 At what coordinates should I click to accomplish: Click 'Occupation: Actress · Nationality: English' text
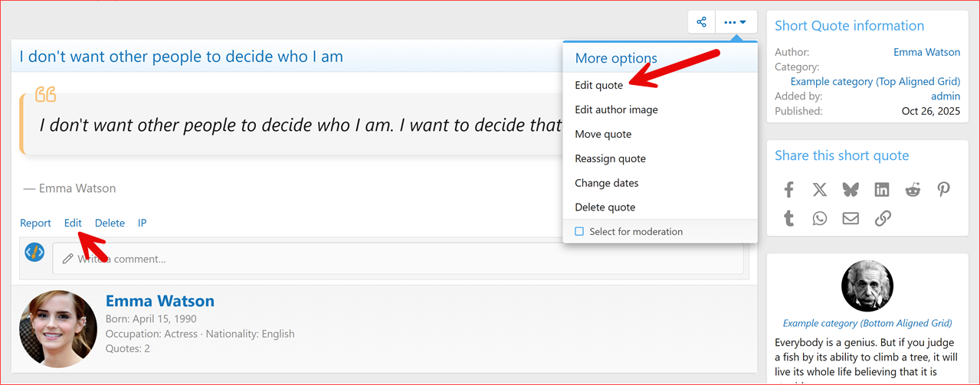point(200,334)
